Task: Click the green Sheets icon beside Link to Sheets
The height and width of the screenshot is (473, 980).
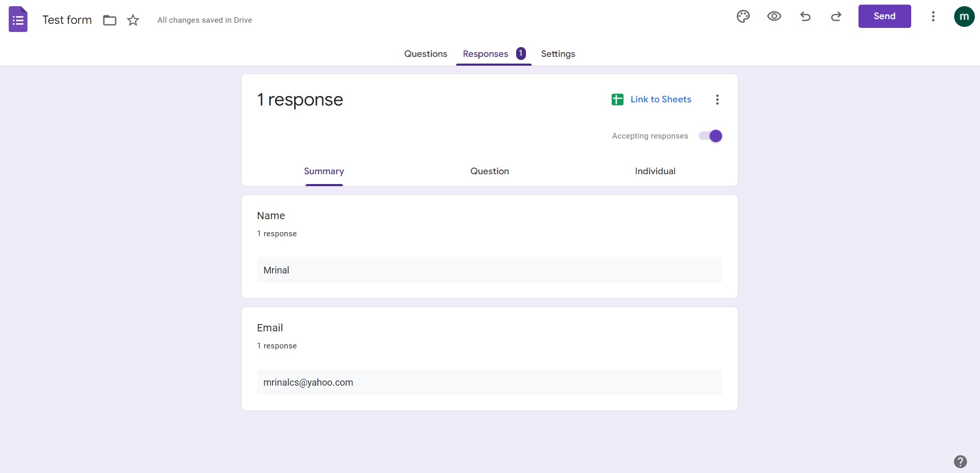Action: point(616,99)
